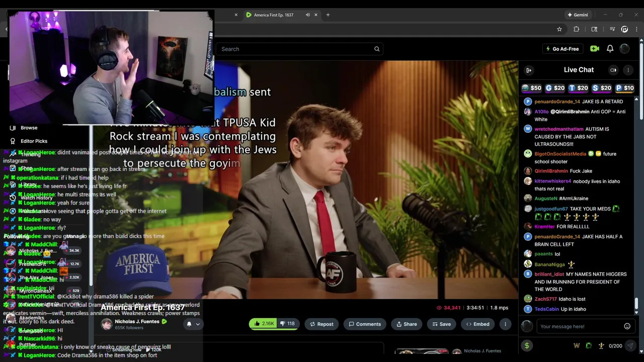Bookmark page with star icon
The width and height of the screenshot is (644, 362).
point(559,29)
